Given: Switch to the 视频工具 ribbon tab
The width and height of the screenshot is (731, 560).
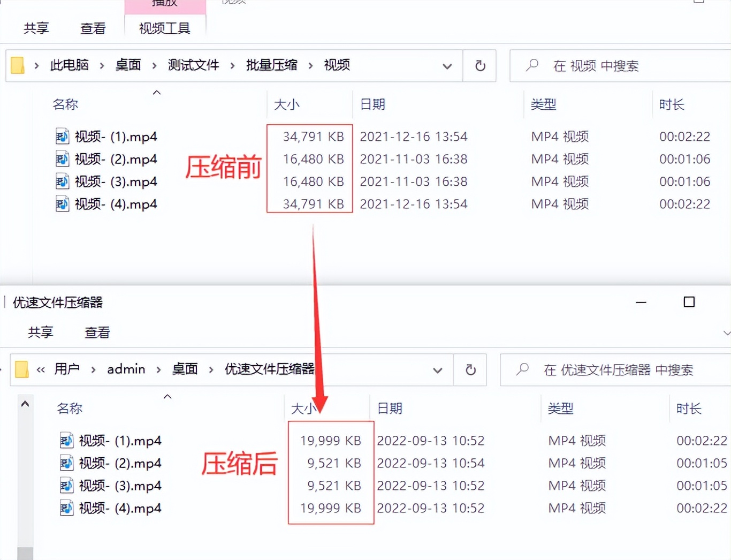Looking at the screenshot, I should pos(165,28).
